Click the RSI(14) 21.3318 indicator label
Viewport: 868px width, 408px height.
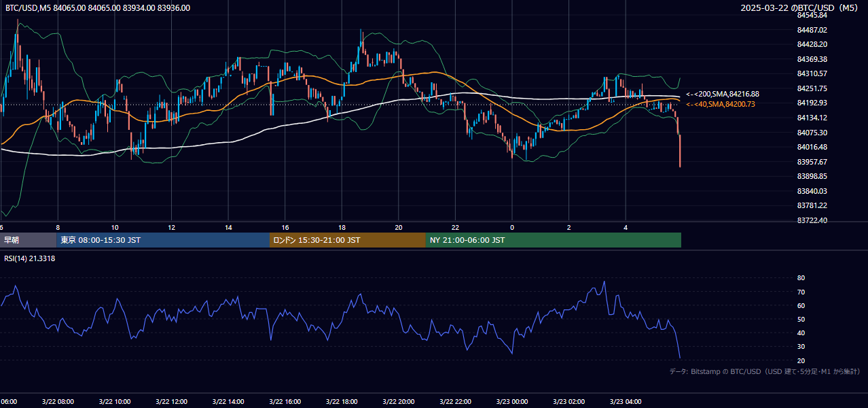click(x=30, y=258)
